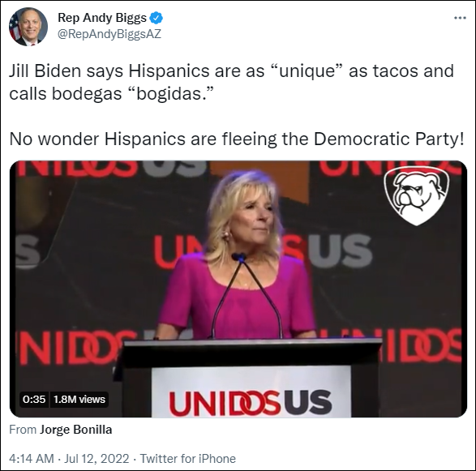Click the Jul 12, 2022 date

click(96, 459)
